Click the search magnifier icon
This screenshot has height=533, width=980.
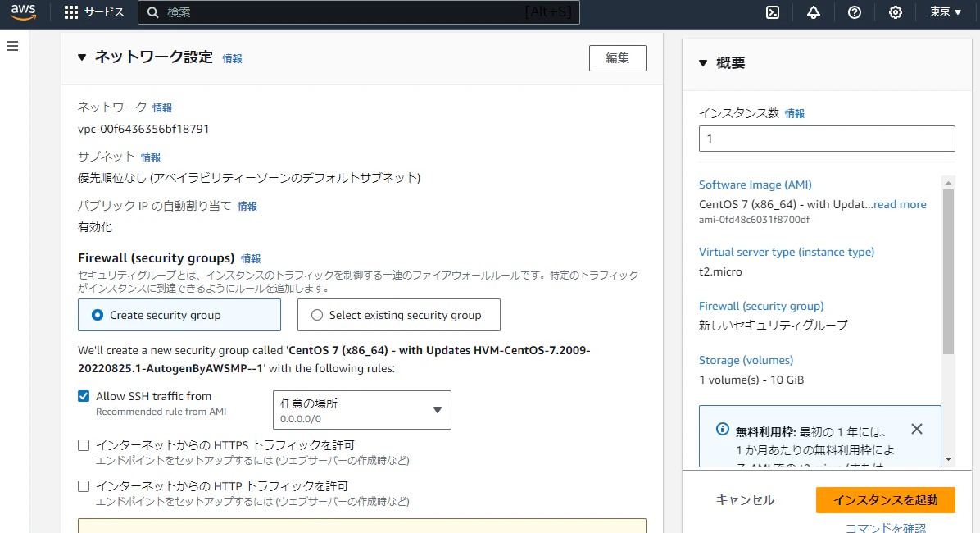(x=153, y=12)
